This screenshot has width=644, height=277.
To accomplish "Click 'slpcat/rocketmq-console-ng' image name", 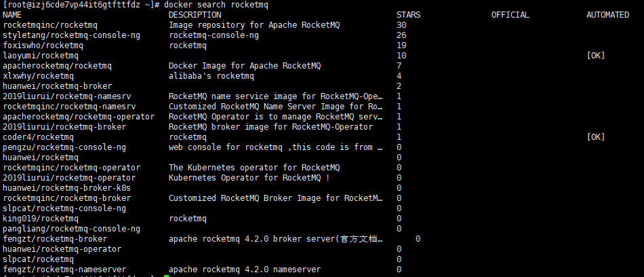I will [64, 208].
